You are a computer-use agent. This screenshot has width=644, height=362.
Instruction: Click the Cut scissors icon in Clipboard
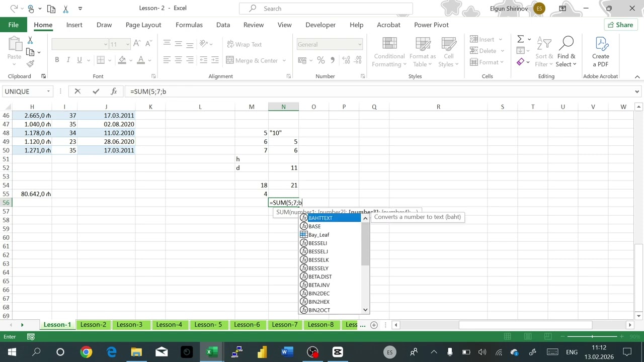pos(30,40)
